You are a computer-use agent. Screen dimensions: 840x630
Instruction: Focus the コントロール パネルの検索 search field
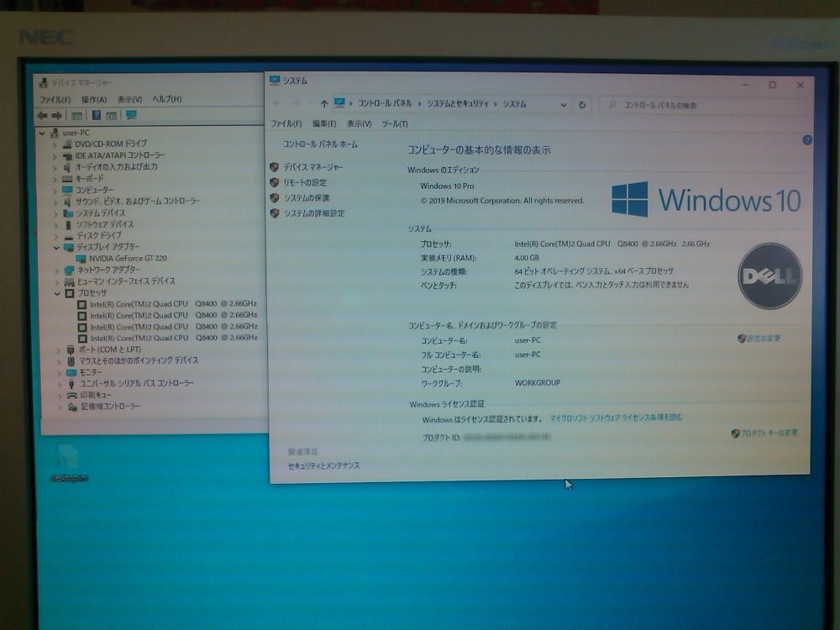click(x=703, y=105)
